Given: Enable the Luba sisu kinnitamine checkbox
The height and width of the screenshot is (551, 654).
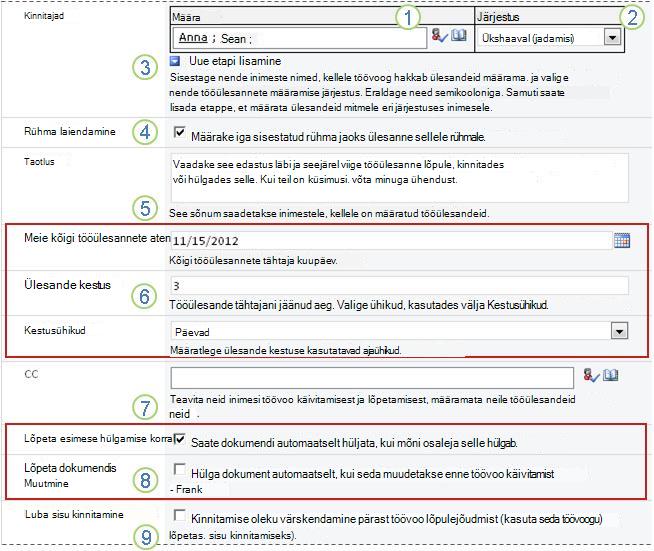Looking at the screenshot, I should point(179,515).
